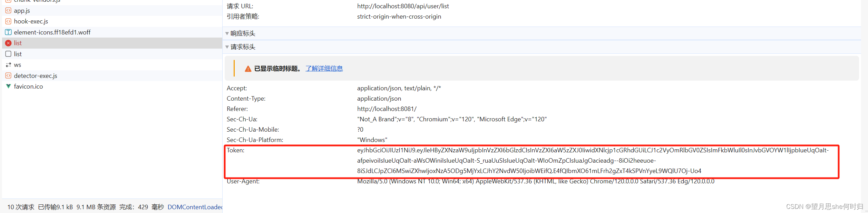Click the Content-Type: header name
This screenshot has height=213, width=868.
click(x=246, y=99)
